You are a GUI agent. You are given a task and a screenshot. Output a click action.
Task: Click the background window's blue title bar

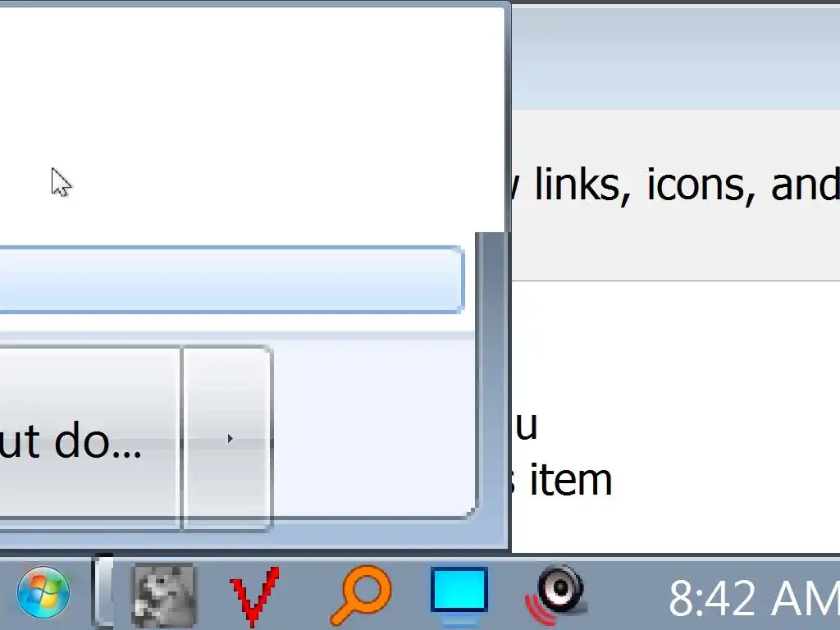[676, 57]
